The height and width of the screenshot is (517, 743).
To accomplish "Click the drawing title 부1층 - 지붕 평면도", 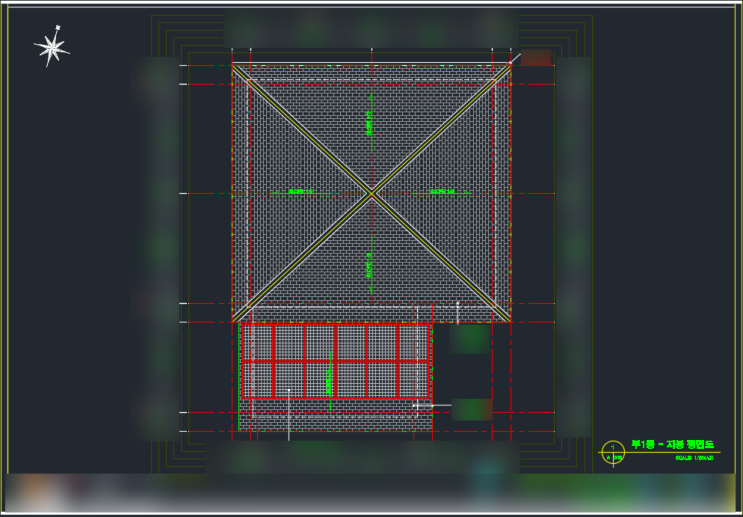I will click(x=672, y=444).
